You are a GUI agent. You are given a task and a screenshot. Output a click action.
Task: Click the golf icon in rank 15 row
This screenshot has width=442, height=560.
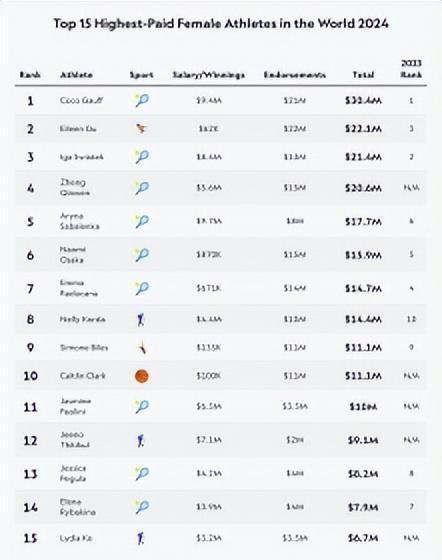(141, 538)
